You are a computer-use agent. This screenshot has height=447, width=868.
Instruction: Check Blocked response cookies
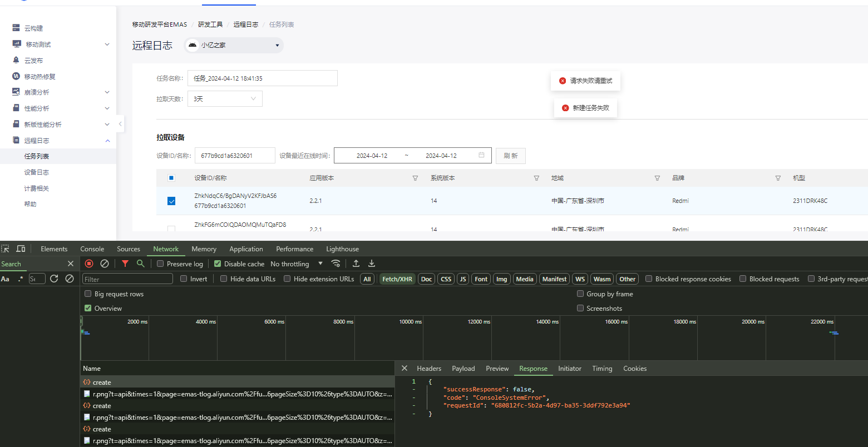[x=649, y=279]
